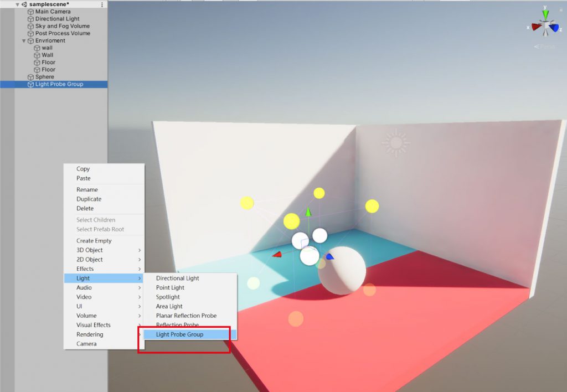The width and height of the screenshot is (567, 392).
Task: Click the sun-shaped directional light gizmo in scene
Action: 396,143
